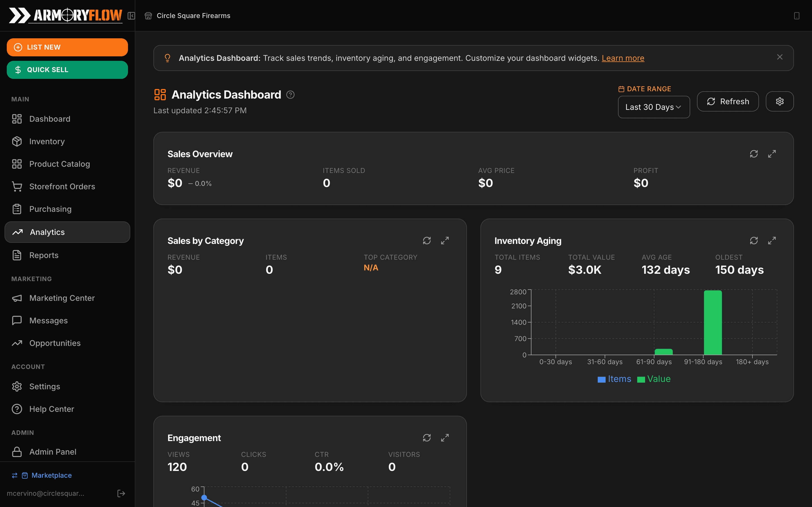The height and width of the screenshot is (507, 812).
Task: Open the Last 30 Days date range dropdown
Action: 653,107
